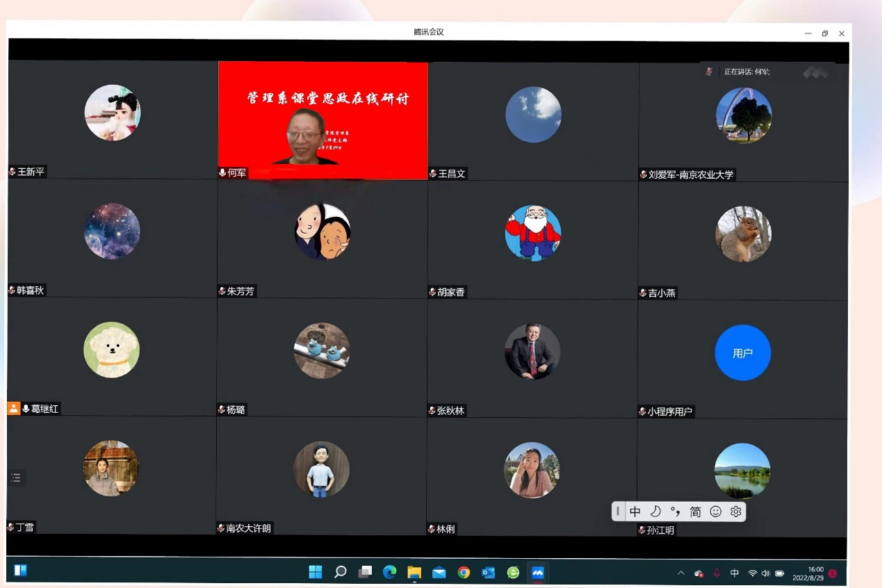The image size is (882, 588).
Task: Click the orange host icon beside 葛继红
Action: (14, 409)
